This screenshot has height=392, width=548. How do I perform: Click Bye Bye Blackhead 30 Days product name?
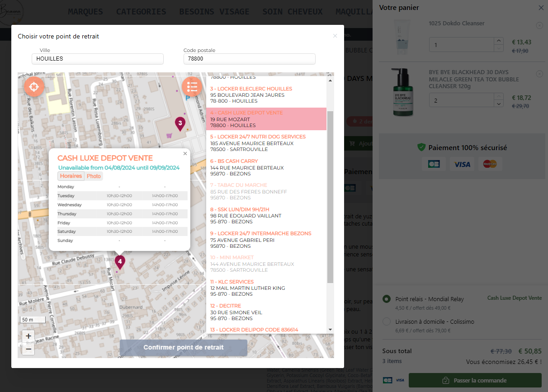474,79
